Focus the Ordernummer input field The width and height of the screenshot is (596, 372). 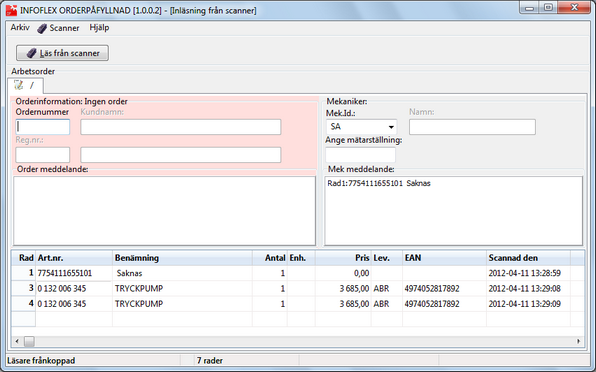pyautogui.click(x=43, y=127)
